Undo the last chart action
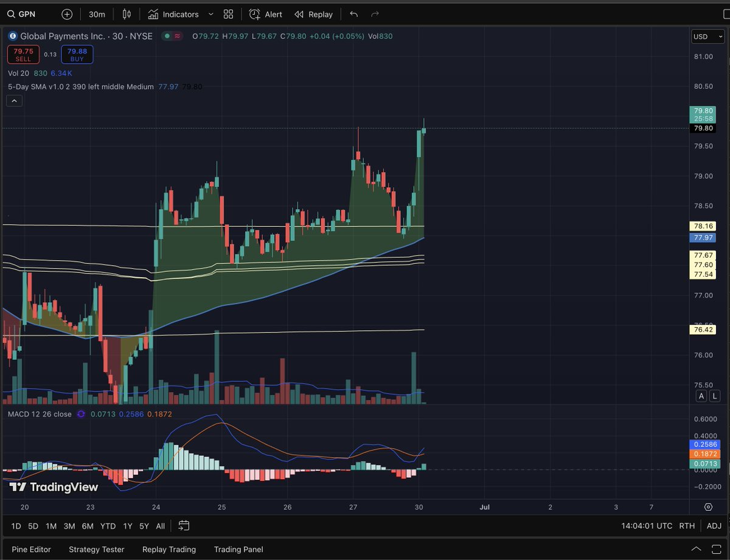 [x=354, y=14]
